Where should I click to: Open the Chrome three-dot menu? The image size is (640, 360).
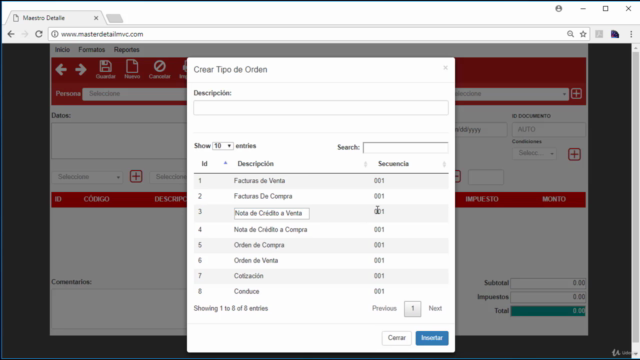coord(631,34)
